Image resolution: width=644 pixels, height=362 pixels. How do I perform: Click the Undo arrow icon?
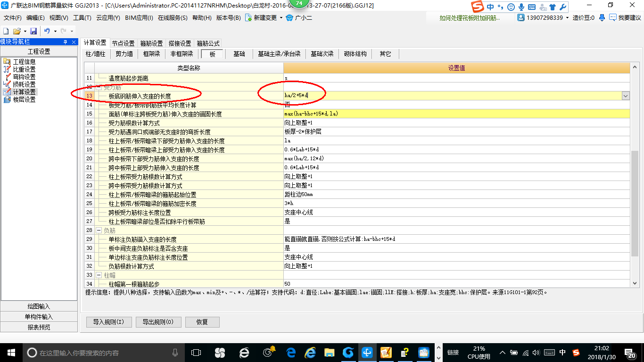tap(47, 31)
